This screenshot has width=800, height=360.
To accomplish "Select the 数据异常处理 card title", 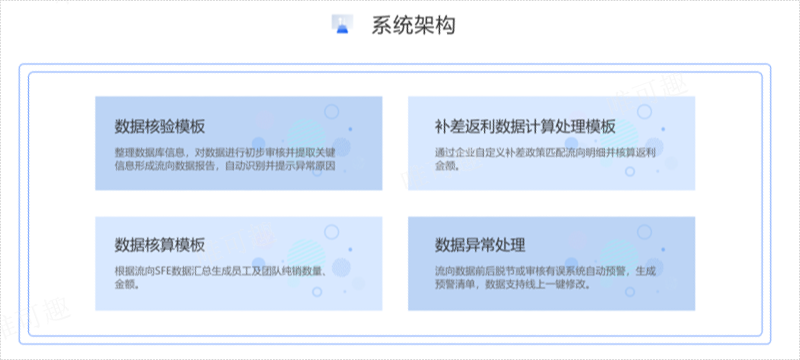I will [480, 245].
